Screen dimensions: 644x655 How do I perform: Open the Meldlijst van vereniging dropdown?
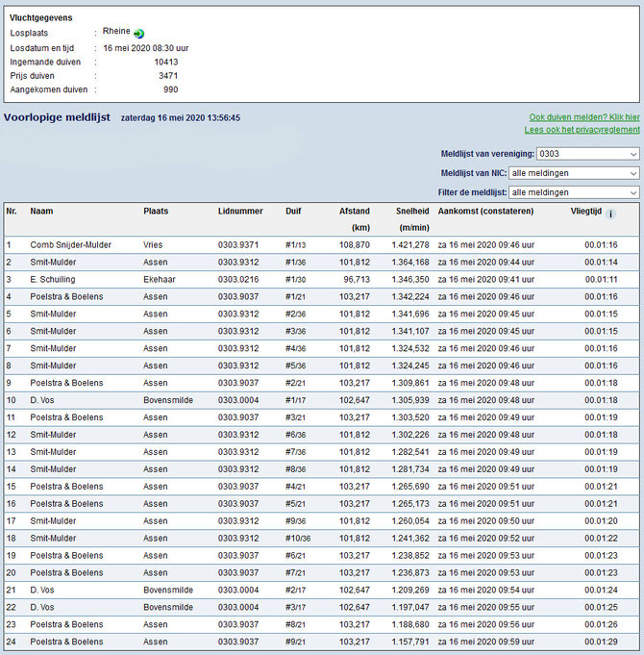point(587,154)
